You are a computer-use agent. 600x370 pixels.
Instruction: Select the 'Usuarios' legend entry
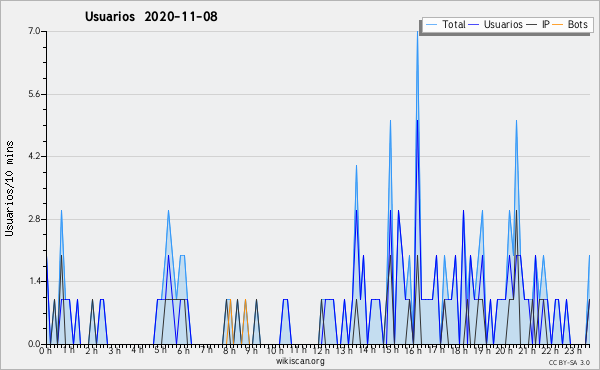496,24
